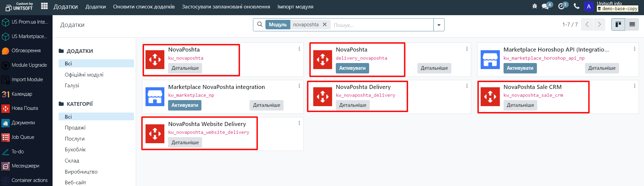Click the phone call icon

(x=577, y=6)
